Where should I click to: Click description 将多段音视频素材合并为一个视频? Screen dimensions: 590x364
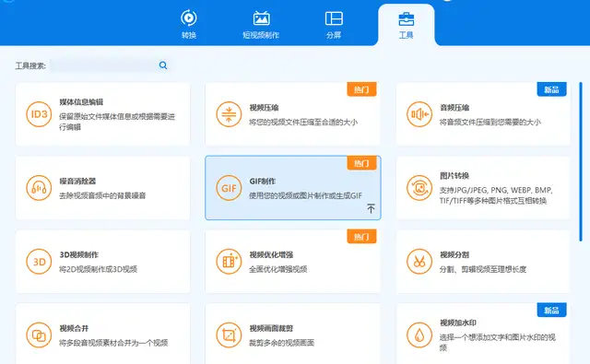(113, 343)
